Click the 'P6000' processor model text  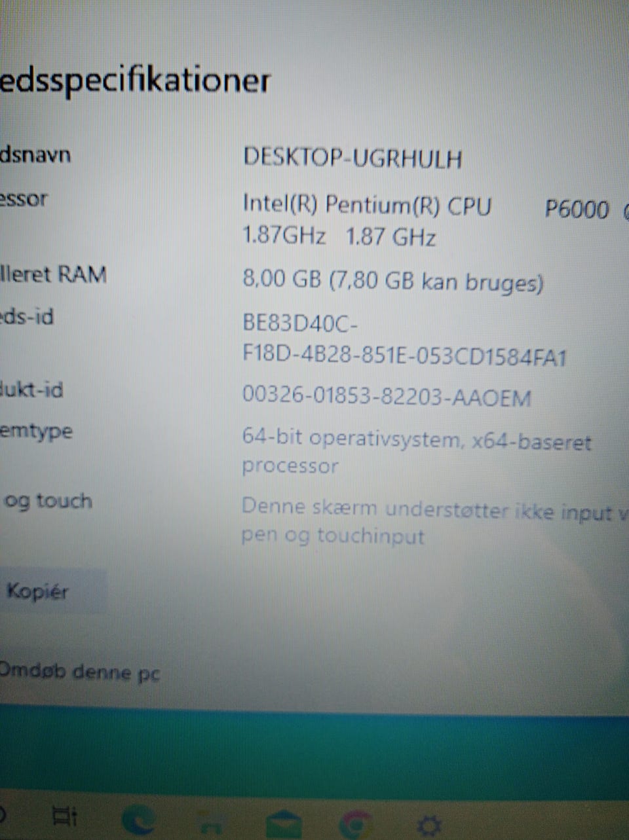click(577, 210)
